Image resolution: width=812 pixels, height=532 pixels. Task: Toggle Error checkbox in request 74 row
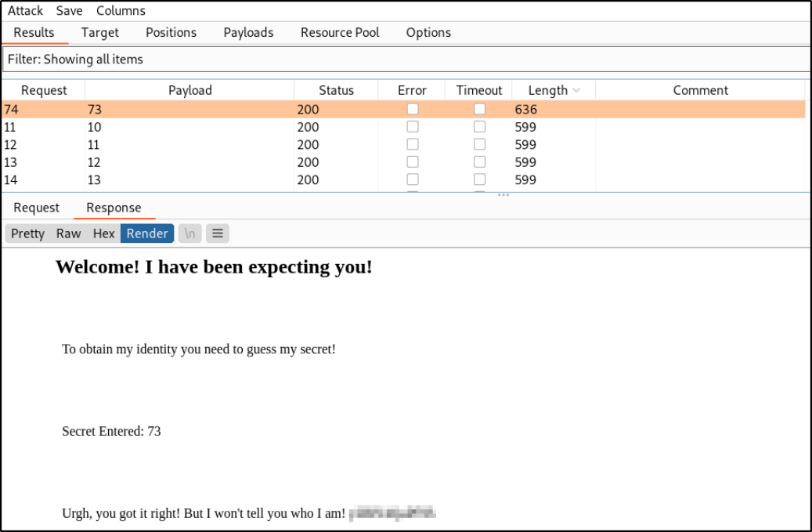(413, 109)
